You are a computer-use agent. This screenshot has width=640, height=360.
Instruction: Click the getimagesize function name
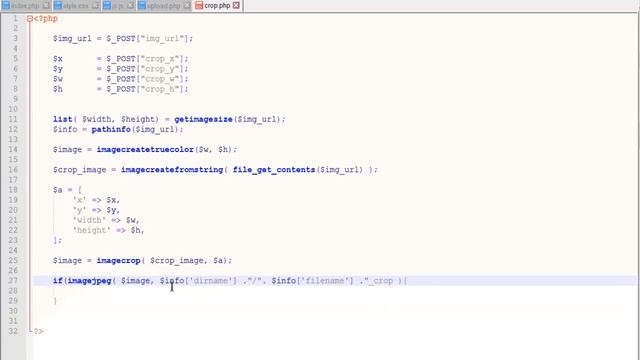click(x=203, y=119)
